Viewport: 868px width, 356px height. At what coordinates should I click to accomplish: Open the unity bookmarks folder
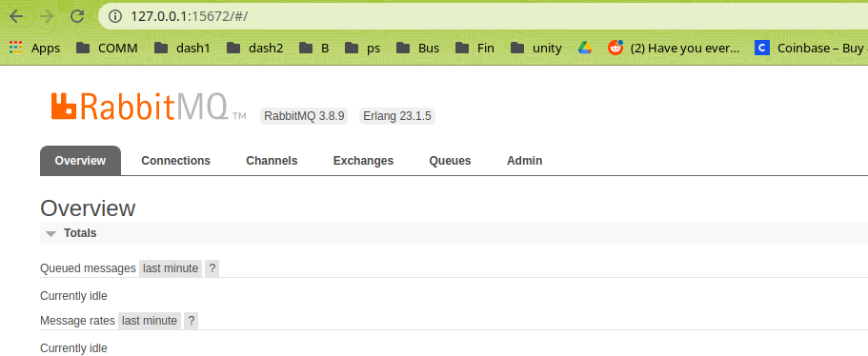pyautogui.click(x=535, y=49)
